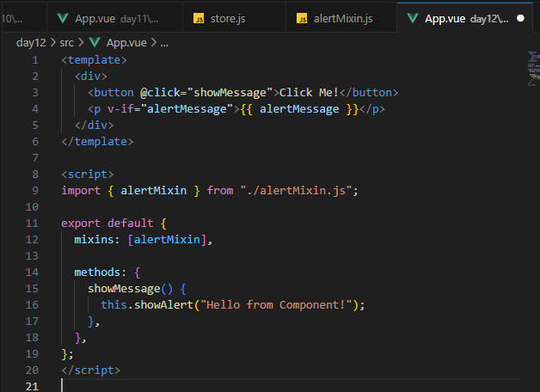Image resolution: width=540 pixels, height=392 pixels.
Task: Click the closing template tag on line 6
Action: coord(97,142)
